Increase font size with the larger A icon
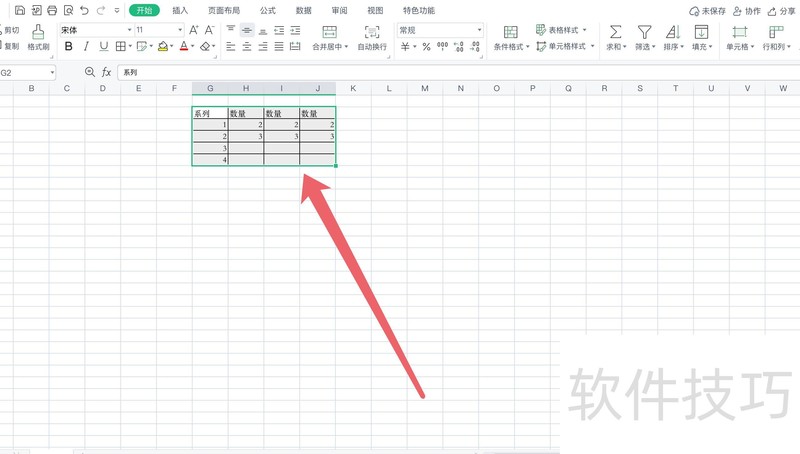This screenshot has width=800, height=454. (x=194, y=30)
